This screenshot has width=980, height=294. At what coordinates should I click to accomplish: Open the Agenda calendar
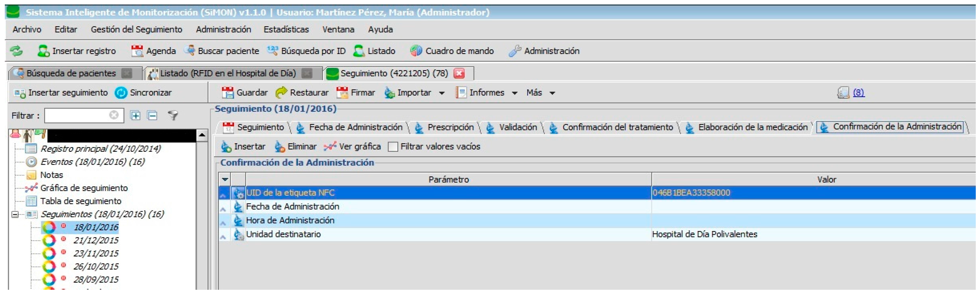pos(153,51)
